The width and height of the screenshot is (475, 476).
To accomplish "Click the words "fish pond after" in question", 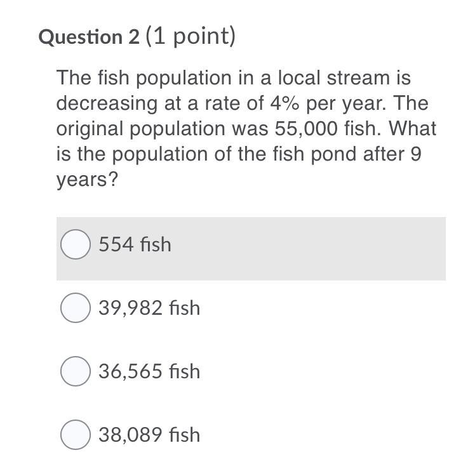I will pos(338,154).
